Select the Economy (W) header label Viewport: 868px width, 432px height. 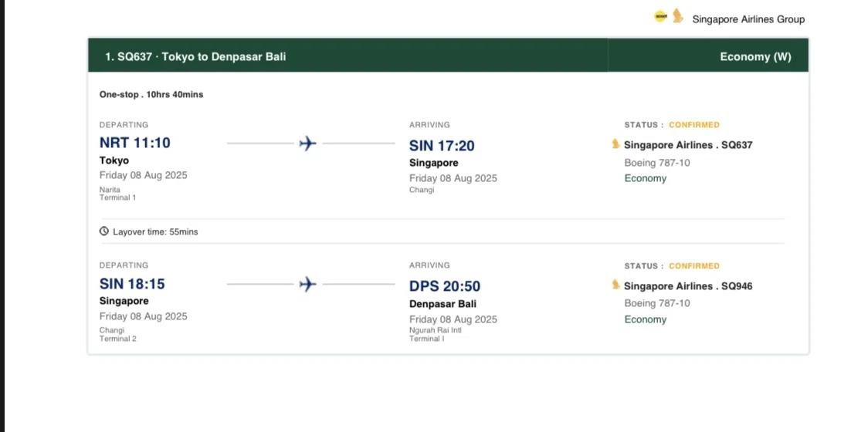pyautogui.click(x=755, y=56)
